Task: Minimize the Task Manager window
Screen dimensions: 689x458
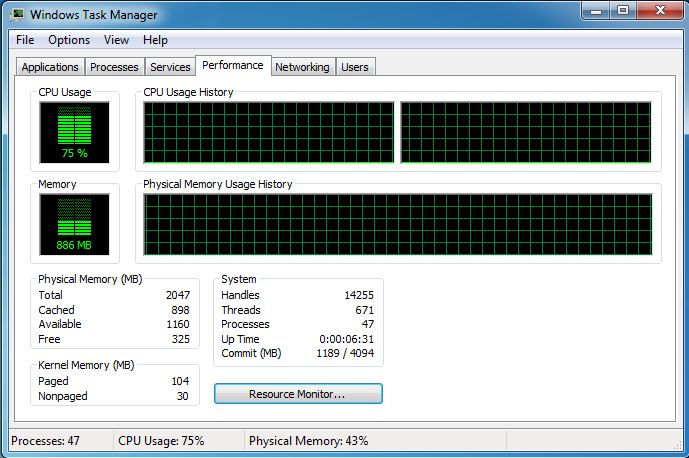Action: pyautogui.click(x=597, y=12)
